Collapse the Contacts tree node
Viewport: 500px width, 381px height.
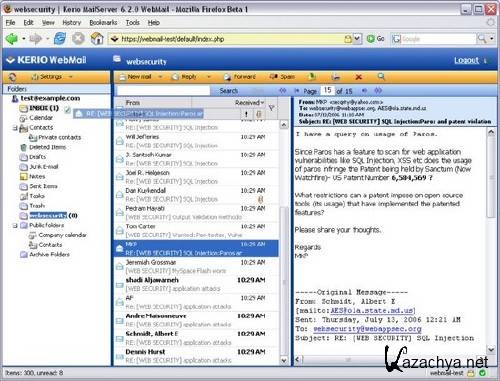15,128
